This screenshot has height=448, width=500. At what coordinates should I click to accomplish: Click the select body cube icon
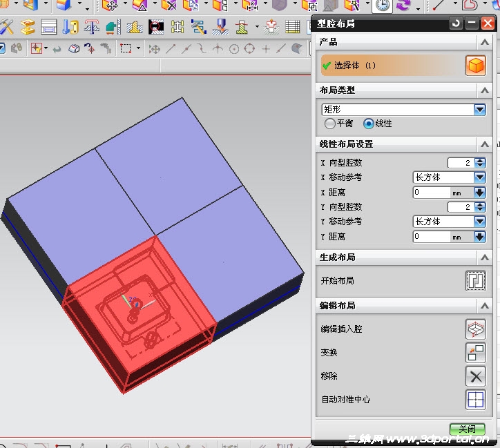pyautogui.click(x=475, y=66)
